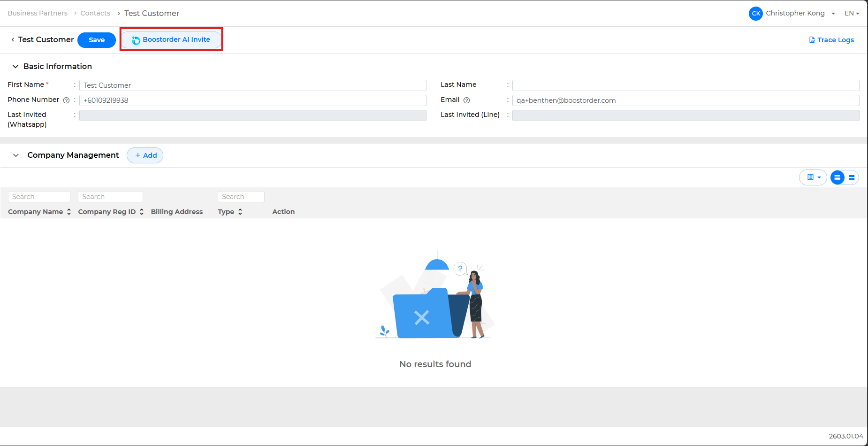Open the EN language dropdown

[x=852, y=14]
